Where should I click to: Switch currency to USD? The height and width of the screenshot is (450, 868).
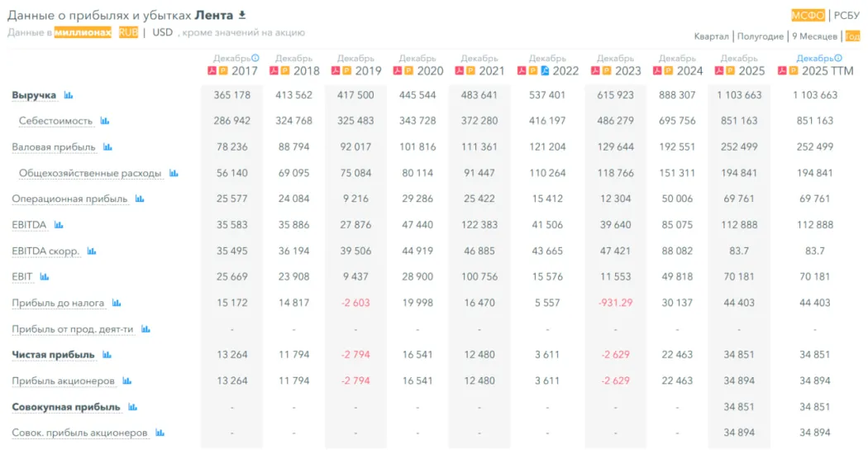pos(163,32)
